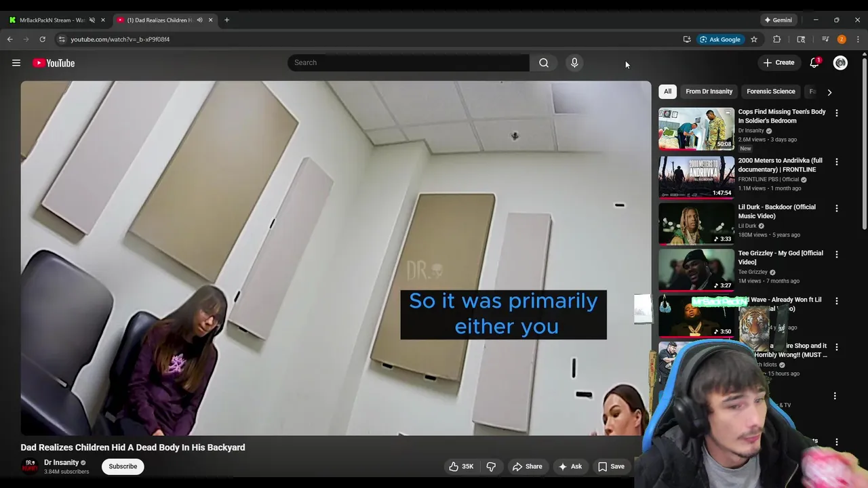Open the YouTube hamburger guide menu

[16, 63]
